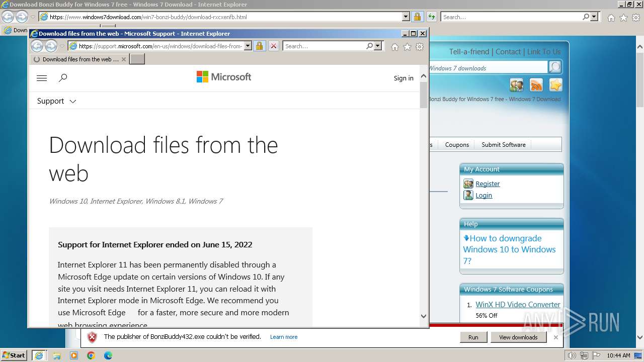The height and width of the screenshot is (362, 644).
Task: Click the Register link
Action: (x=488, y=184)
